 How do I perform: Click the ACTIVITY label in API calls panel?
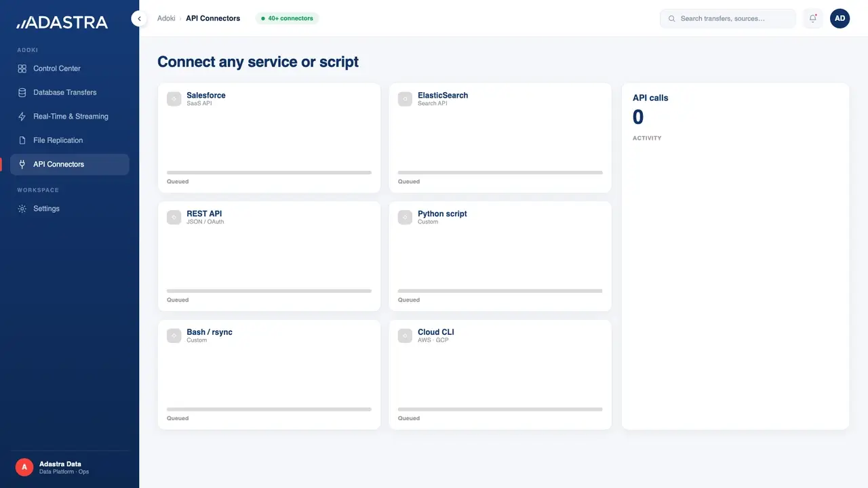(647, 138)
